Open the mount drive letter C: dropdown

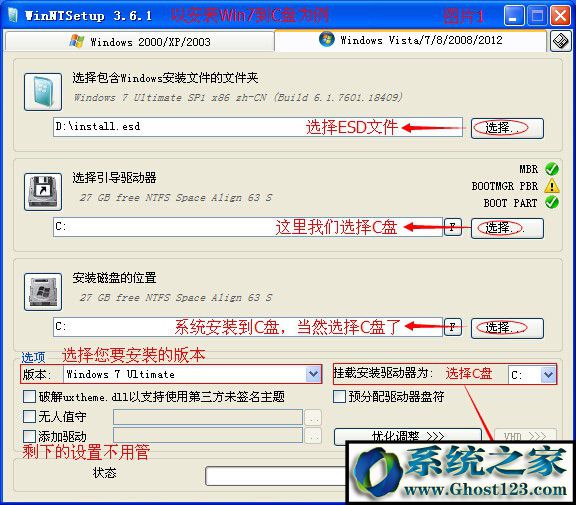tap(548, 375)
